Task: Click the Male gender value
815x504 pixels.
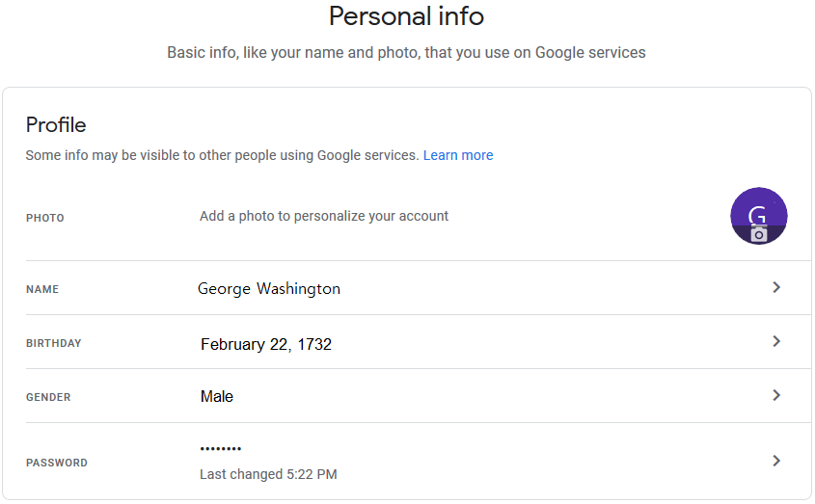Action: click(217, 396)
